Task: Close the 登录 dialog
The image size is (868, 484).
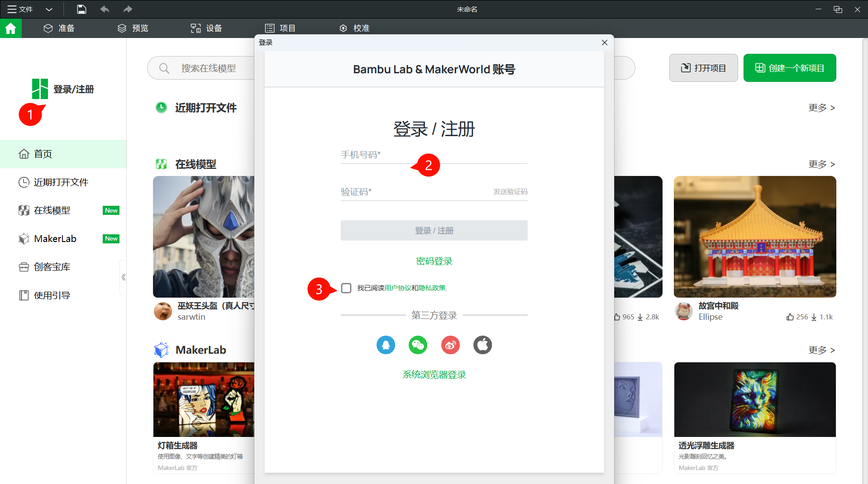Action: pos(604,43)
